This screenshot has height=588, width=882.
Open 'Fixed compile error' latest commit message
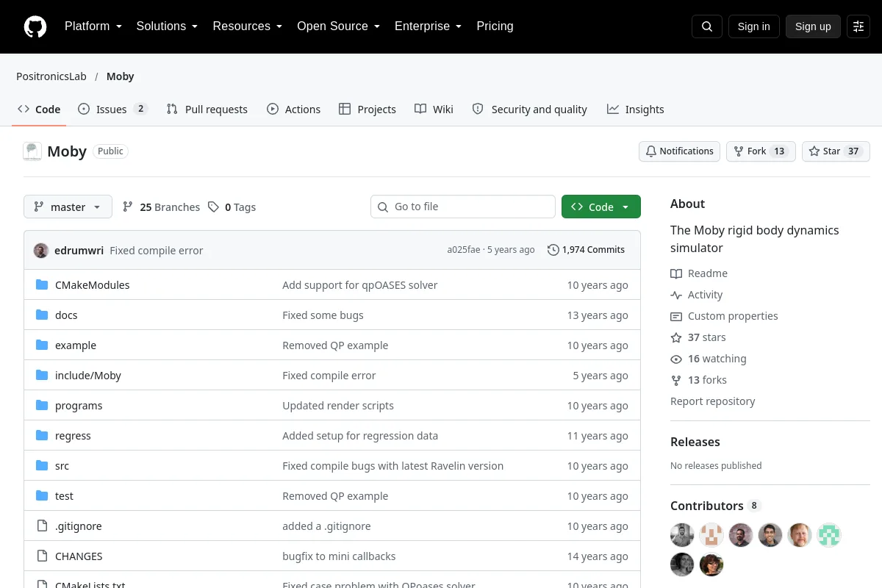[157, 251]
